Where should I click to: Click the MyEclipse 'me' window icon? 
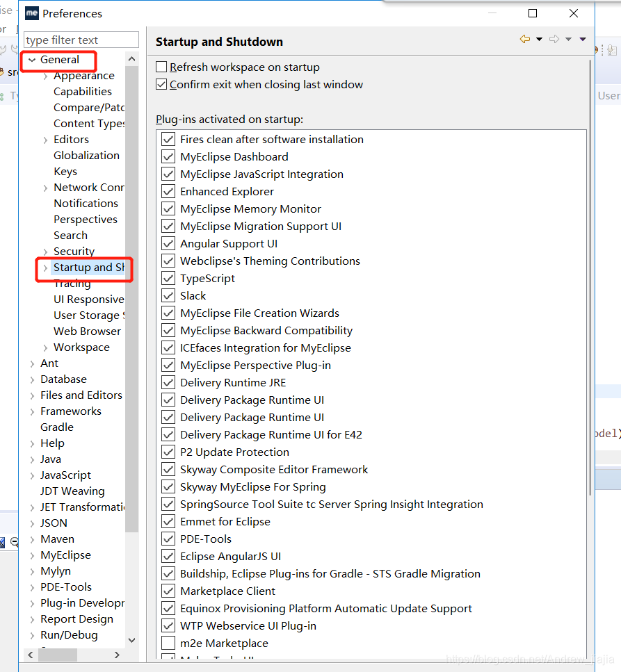pos(32,13)
